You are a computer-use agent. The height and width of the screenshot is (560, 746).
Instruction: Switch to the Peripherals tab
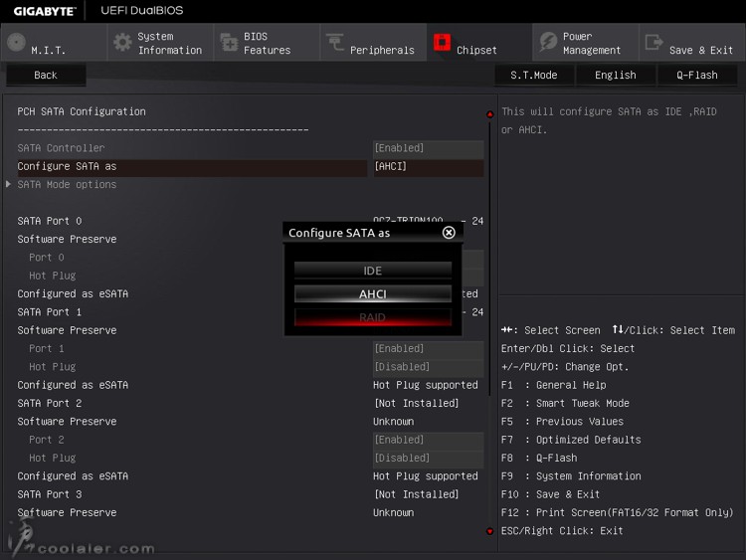[x=373, y=43]
